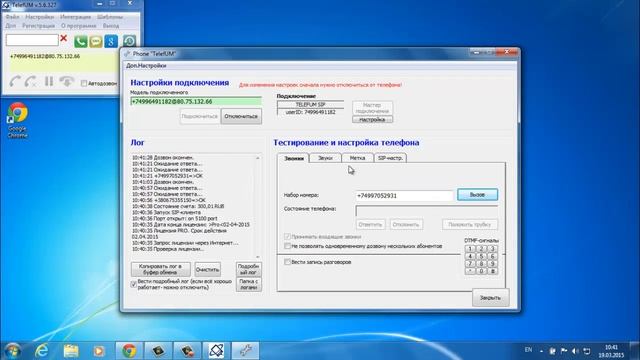Click DTMF key 5
Screen dimensions: 640x360
(x=481, y=256)
